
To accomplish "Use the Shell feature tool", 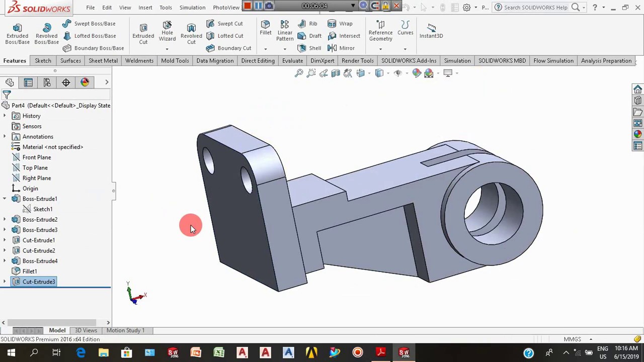I will pos(309,48).
